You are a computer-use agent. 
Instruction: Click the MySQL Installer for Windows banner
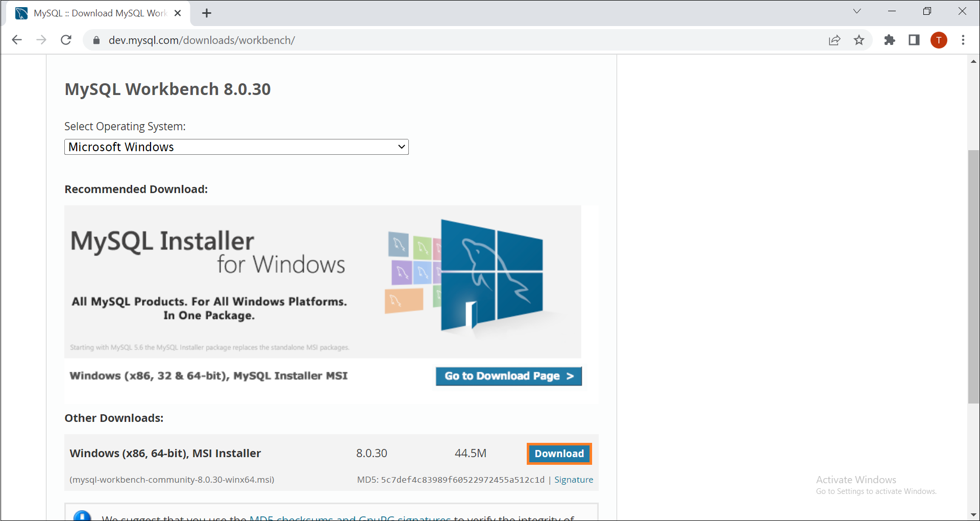pos(323,281)
